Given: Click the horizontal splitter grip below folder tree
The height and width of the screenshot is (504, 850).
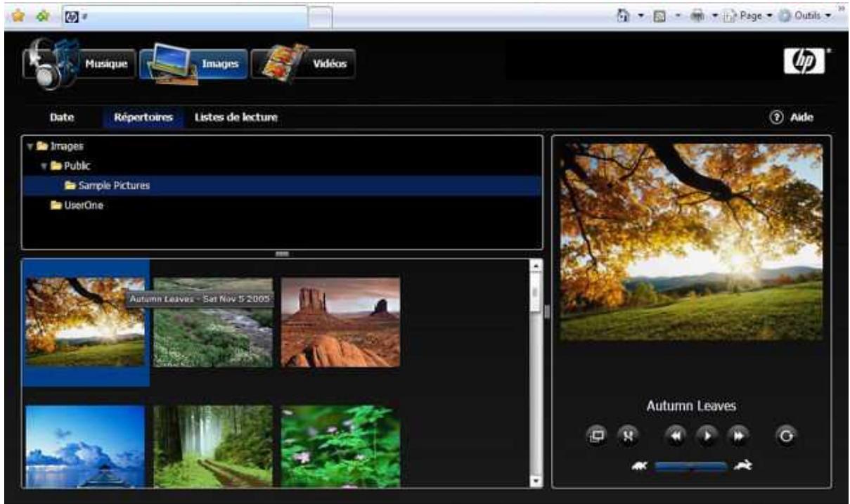Looking at the screenshot, I should tap(282, 254).
